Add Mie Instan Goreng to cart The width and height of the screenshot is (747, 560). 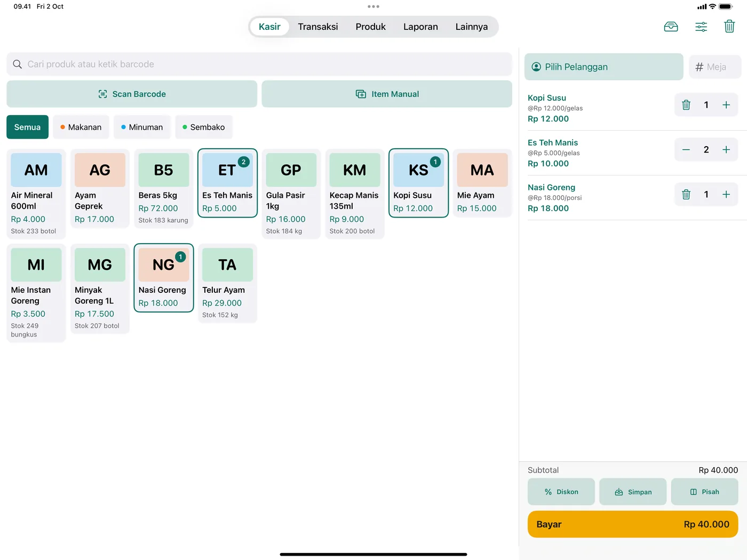pyautogui.click(x=36, y=293)
